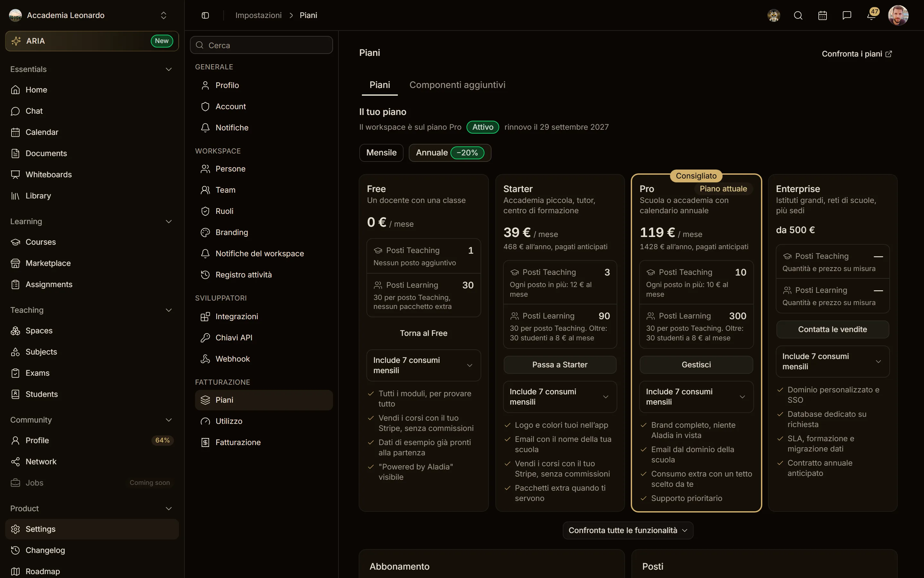Open Profile with 64% completion badge
Screen dimensions: 924x578
tap(92, 440)
